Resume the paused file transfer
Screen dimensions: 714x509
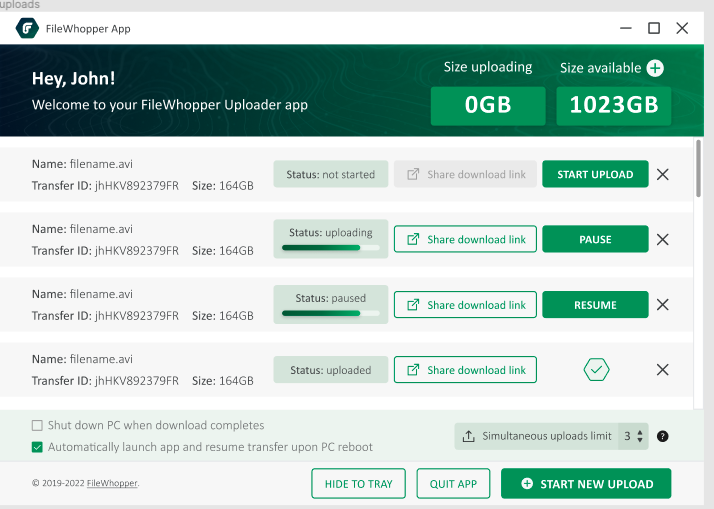[x=595, y=305]
